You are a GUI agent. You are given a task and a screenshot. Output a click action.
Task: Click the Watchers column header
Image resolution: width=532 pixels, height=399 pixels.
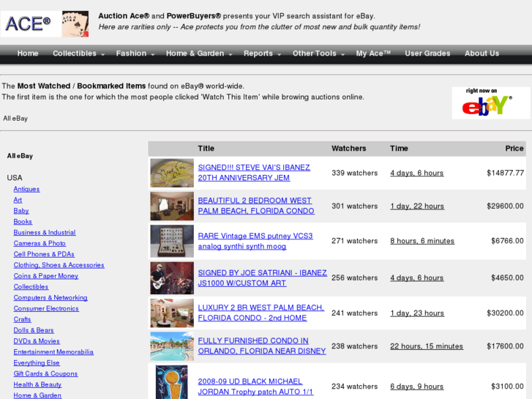tap(349, 149)
